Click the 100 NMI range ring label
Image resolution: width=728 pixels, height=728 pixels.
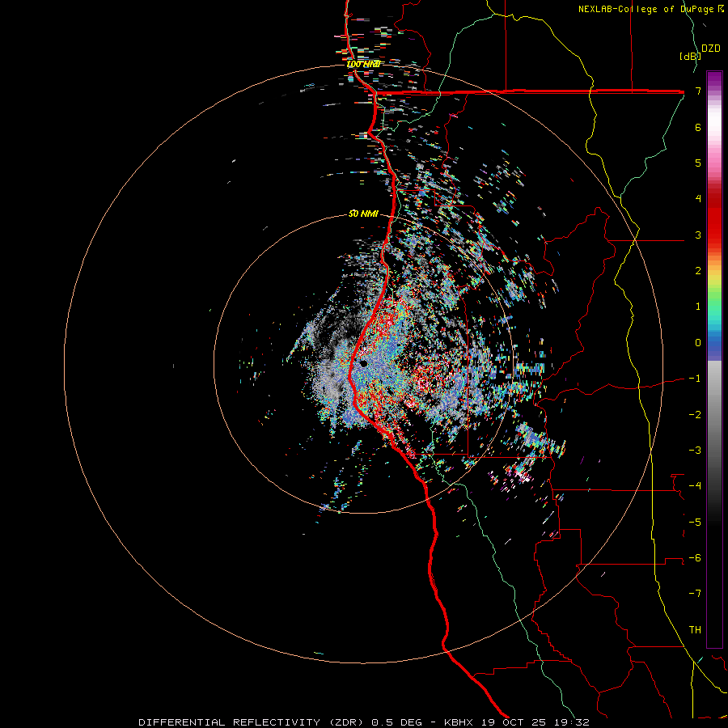[363, 64]
